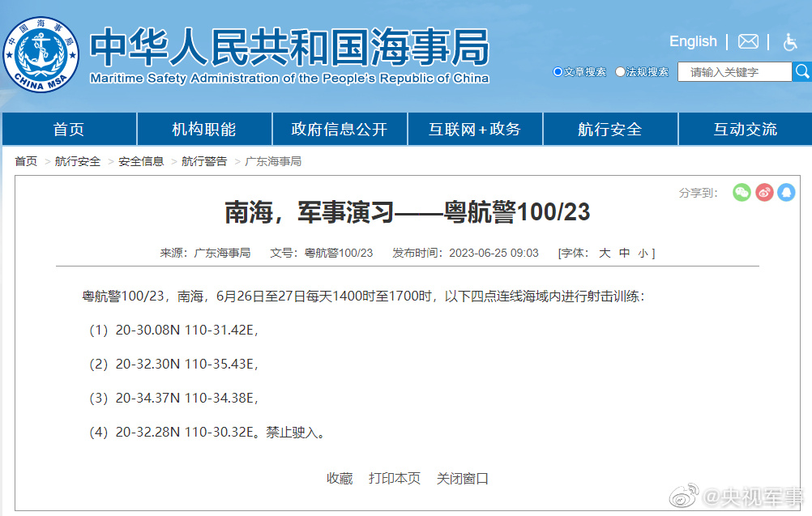Focus the 请输入关键字 search field

tap(735, 72)
